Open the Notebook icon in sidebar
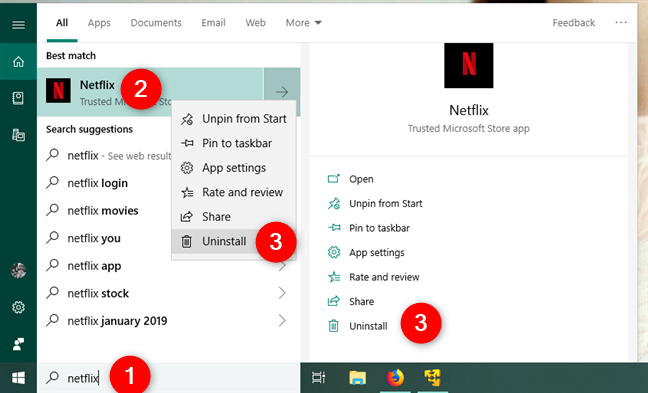 18,98
